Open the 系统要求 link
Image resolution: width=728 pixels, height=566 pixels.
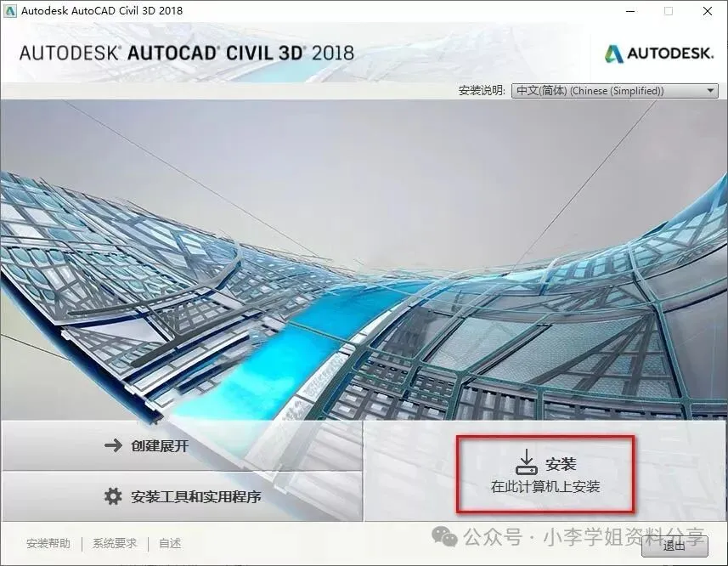coord(115,543)
